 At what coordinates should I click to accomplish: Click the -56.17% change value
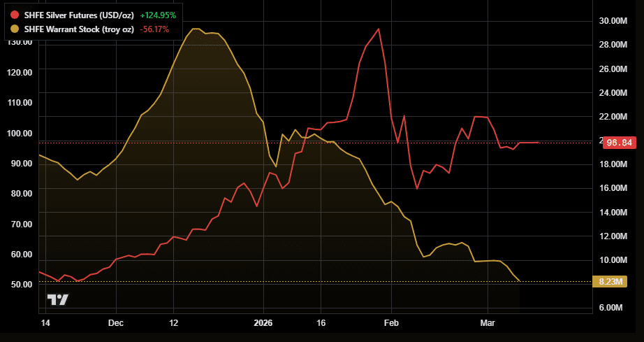coord(154,29)
